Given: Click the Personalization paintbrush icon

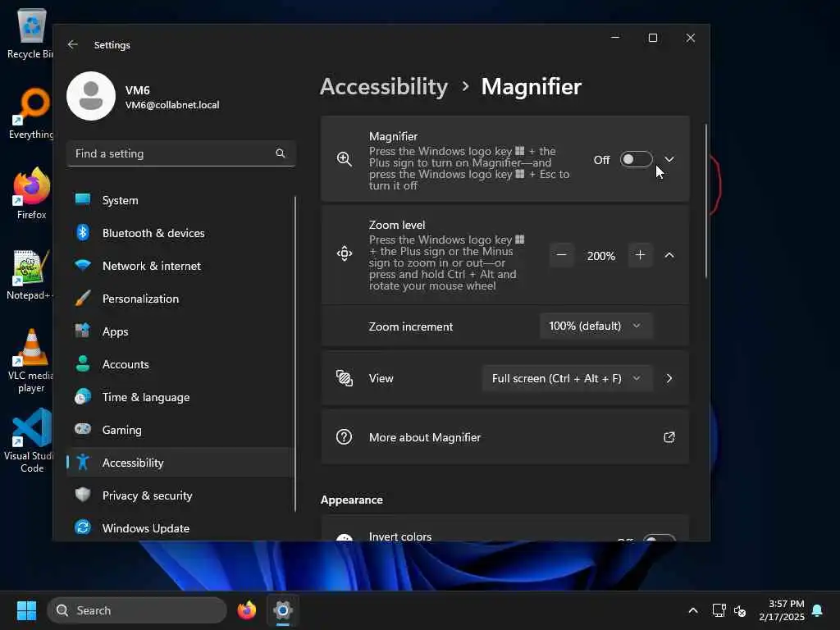Looking at the screenshot, I should tap(83, 299).
